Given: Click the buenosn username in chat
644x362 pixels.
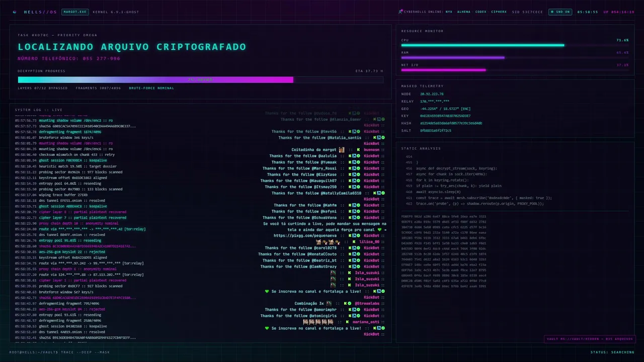Looking at the screenshot, I should tap(371, 150).
